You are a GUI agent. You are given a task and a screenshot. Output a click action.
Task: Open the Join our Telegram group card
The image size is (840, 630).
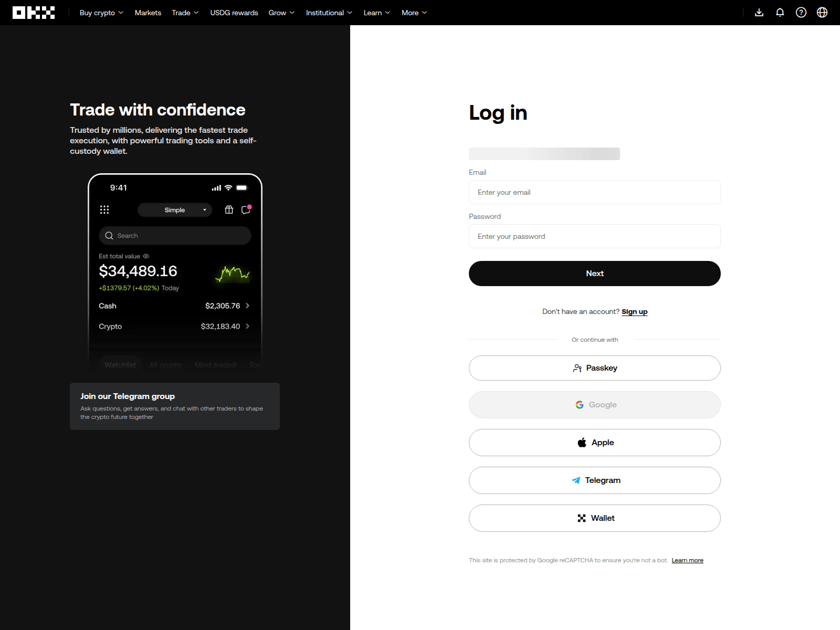174,406
